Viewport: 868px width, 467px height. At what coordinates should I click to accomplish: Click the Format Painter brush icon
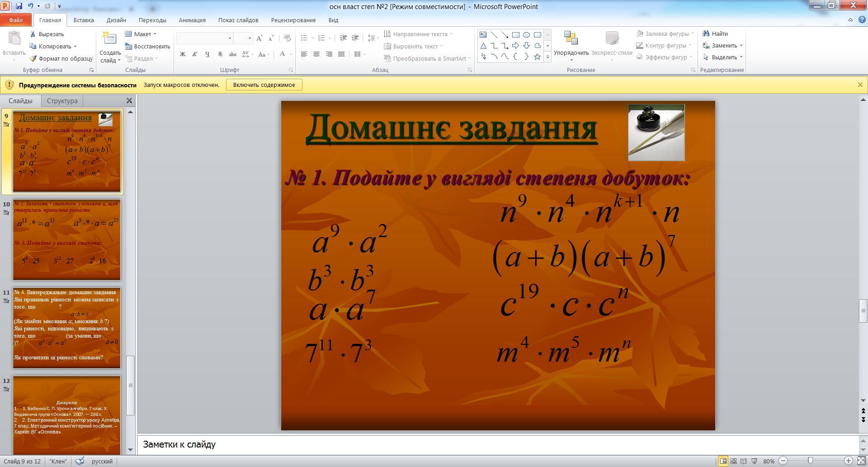pyautogui.click(x=33, y=58)
